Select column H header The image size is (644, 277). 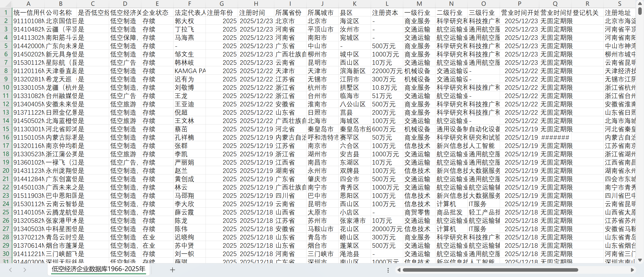[256, 4]
